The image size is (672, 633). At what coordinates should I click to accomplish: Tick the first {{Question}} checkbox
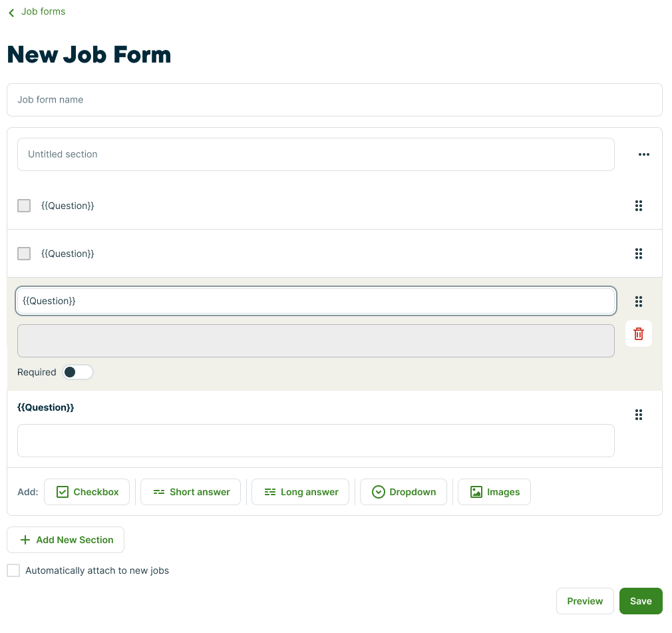(24, 206)
